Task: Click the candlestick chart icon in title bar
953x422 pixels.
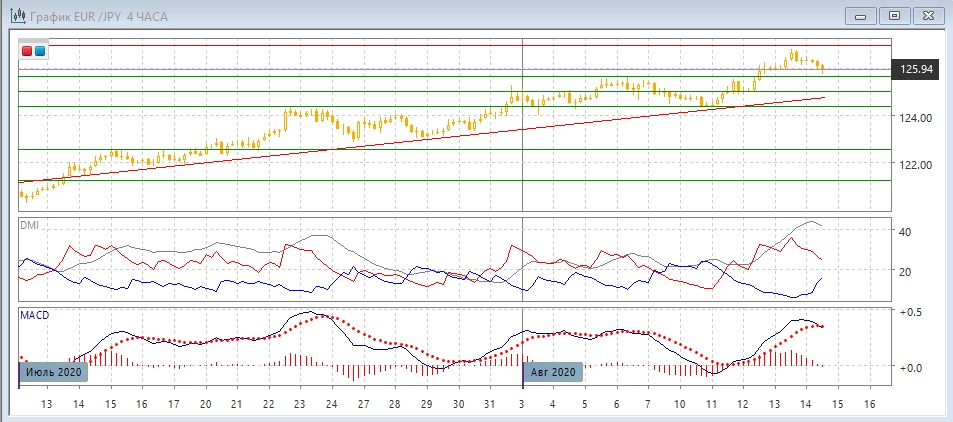Action: pos(16,15)
